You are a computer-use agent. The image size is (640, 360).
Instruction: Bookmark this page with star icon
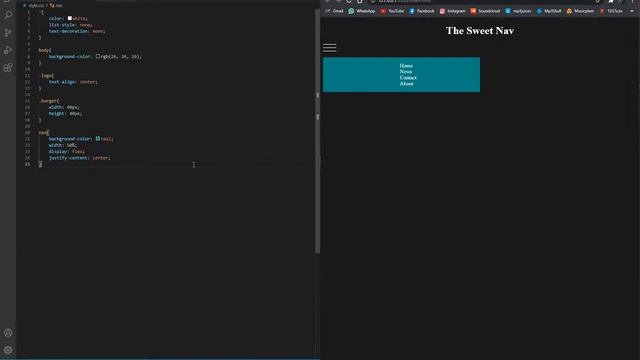(598, 1)
